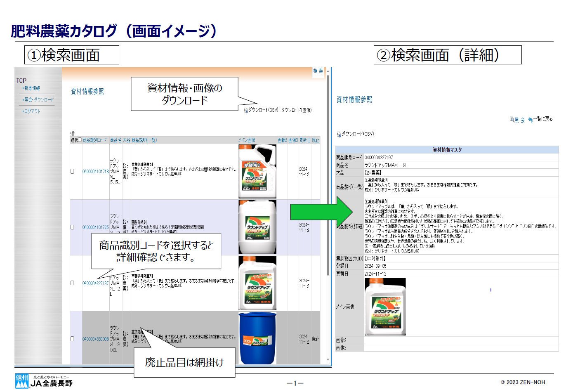Open product code 0400004227197 in the list

(96, 283)
